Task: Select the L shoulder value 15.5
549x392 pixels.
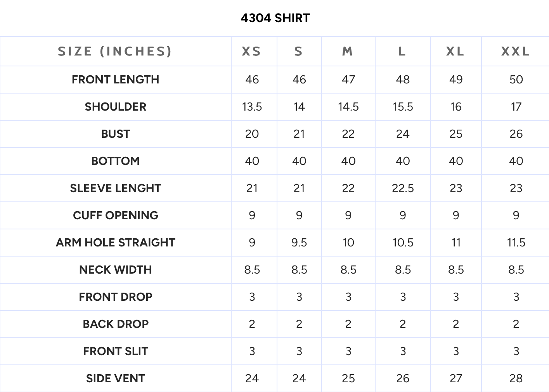Action: [x=403, y=107]
